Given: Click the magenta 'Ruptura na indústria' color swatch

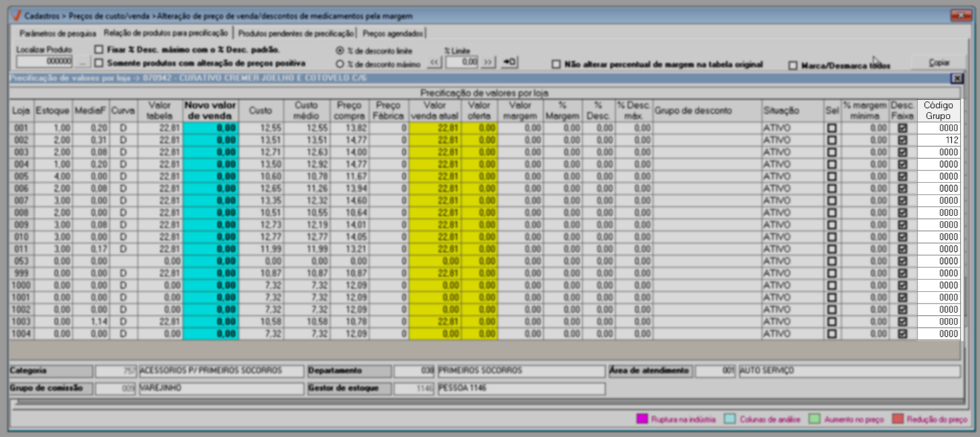Looking at the screenshot, I should point(641,419).
